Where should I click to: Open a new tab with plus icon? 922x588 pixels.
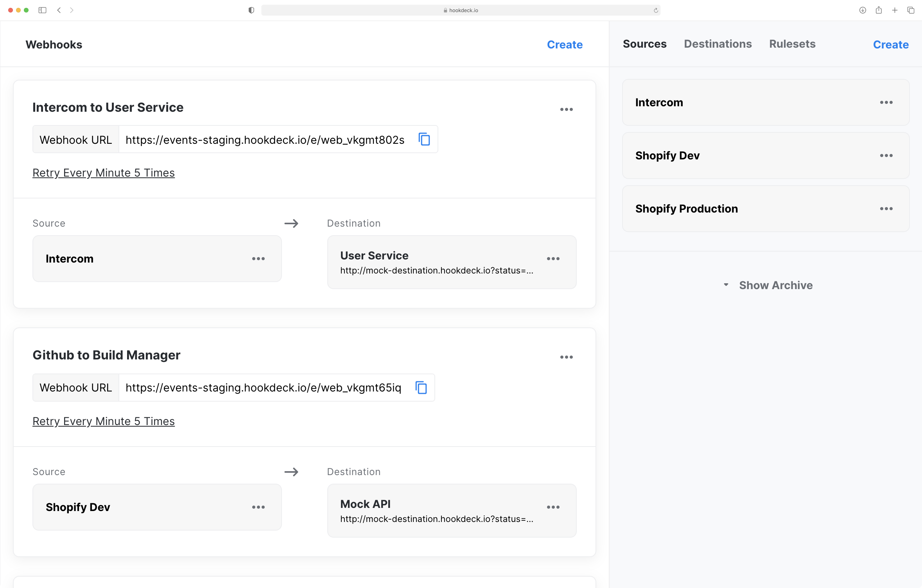pyautogui.click(x=895, y=10)
